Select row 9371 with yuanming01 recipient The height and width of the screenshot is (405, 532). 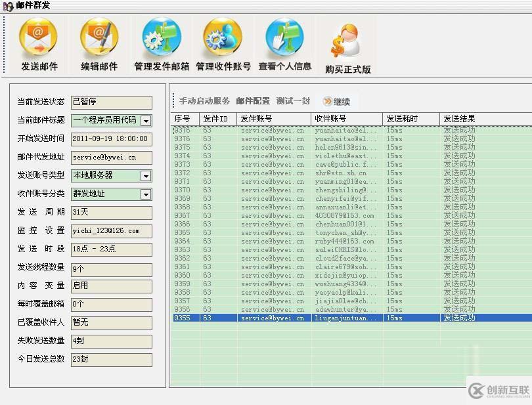pos(351,181)
